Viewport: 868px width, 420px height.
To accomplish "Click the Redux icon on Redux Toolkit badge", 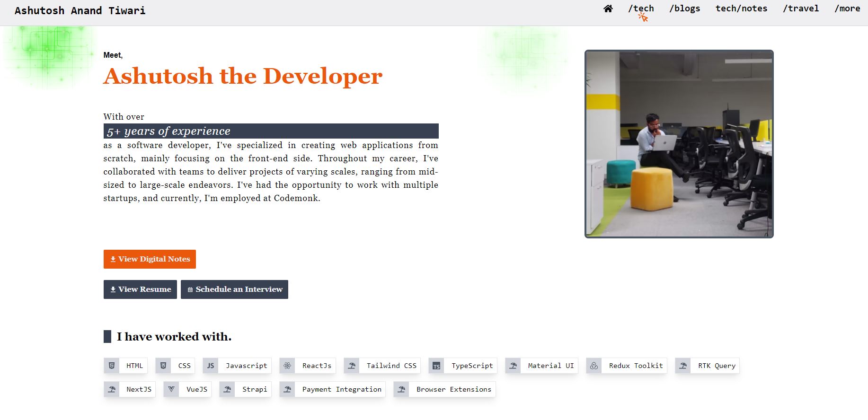I will pyautogui.click(x=594, y=366).
